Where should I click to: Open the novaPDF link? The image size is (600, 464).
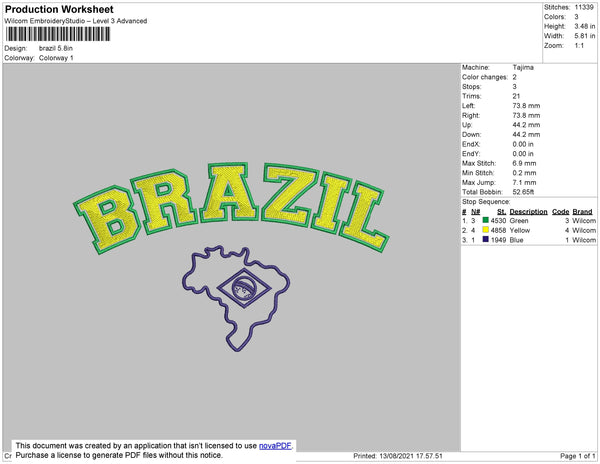pyautogui.click(x=275, y=446)
